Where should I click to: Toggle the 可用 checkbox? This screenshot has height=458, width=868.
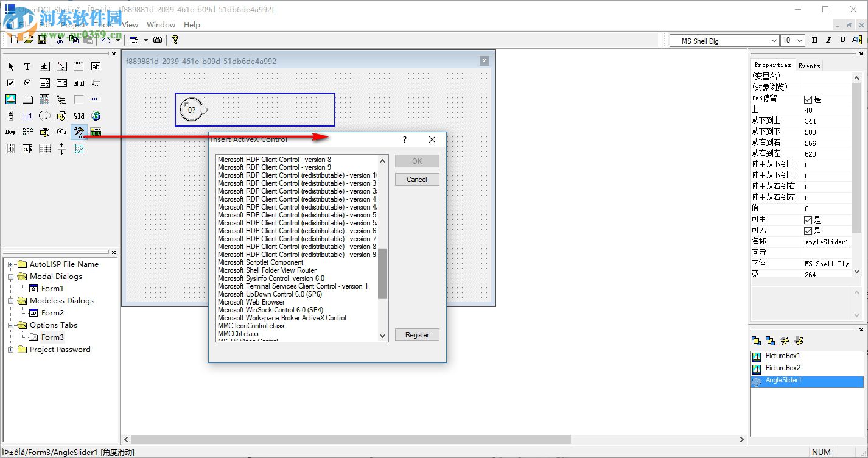click(x=808, y=220)
